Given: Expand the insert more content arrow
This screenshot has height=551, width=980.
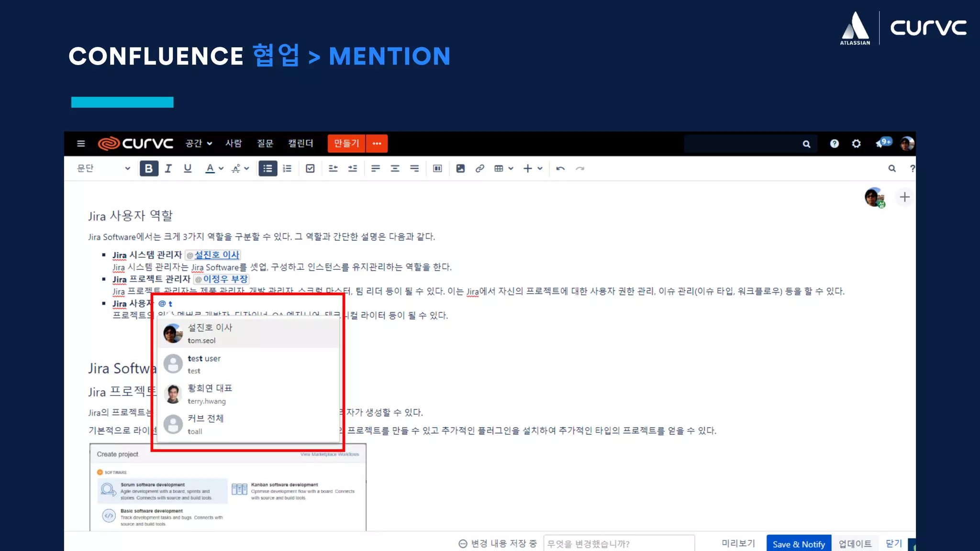Looking at the screenshot, I should point(540,168).
